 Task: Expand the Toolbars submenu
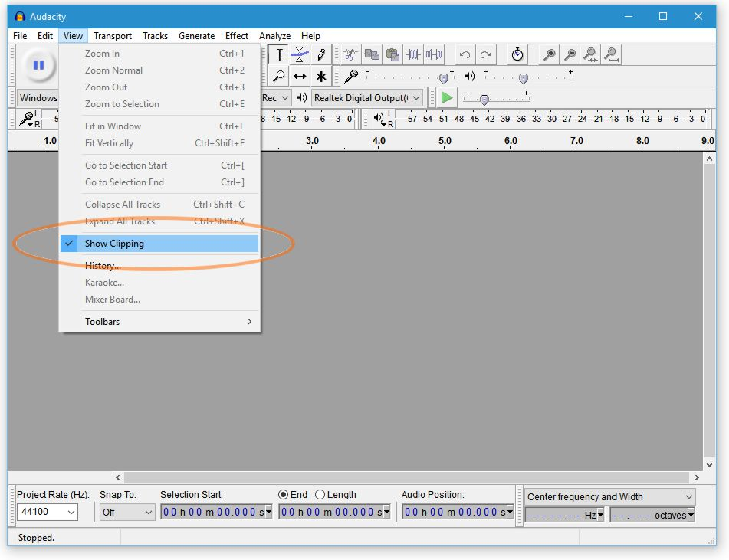(x=159, y=322)
